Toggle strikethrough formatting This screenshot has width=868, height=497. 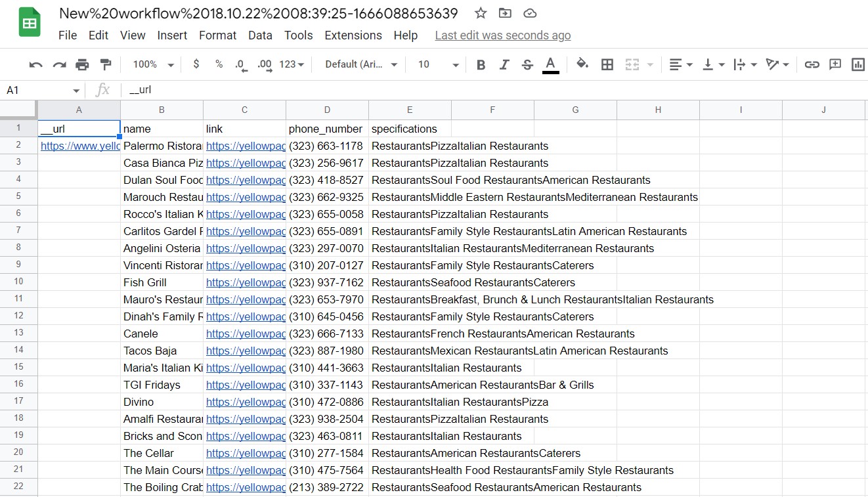pos(527,64)
